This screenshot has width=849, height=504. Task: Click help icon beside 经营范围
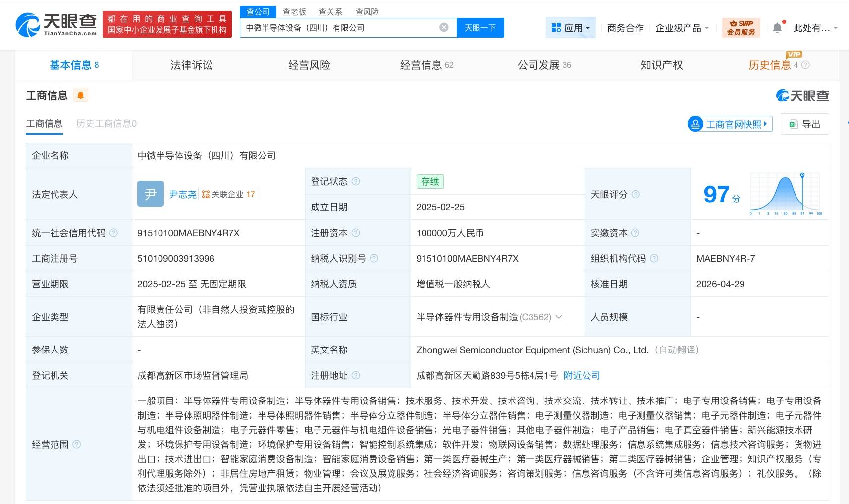76,444
